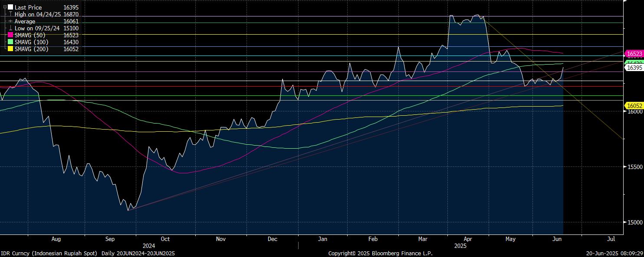Click the pink 16523 price axis tag
Screen dimensions: 644x257
(634, 54)
